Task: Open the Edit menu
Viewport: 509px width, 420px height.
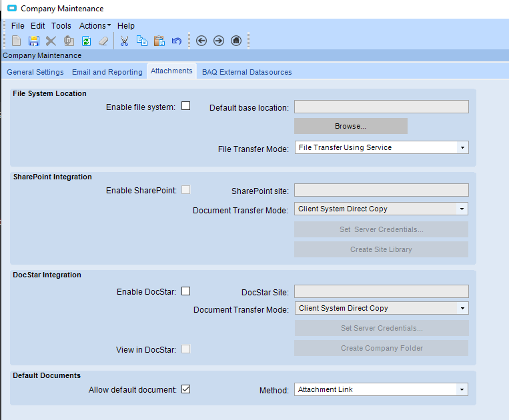Action: pyautogui.click(x=37, y=25)
